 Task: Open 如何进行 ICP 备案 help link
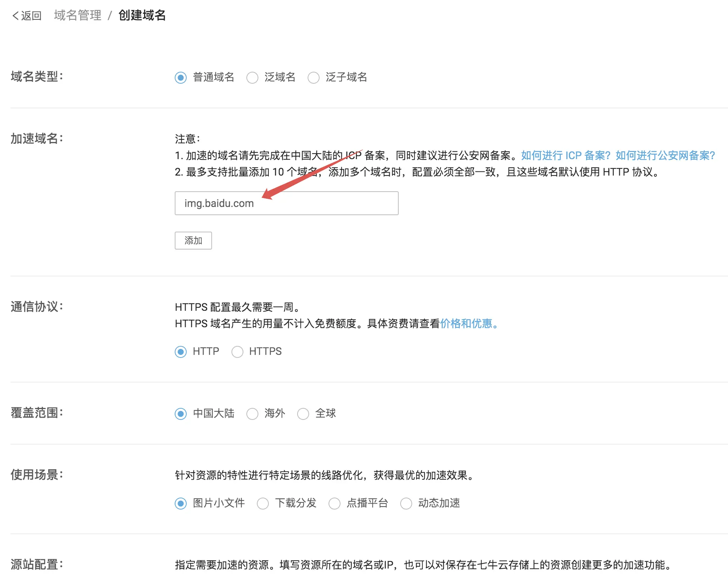566,155
